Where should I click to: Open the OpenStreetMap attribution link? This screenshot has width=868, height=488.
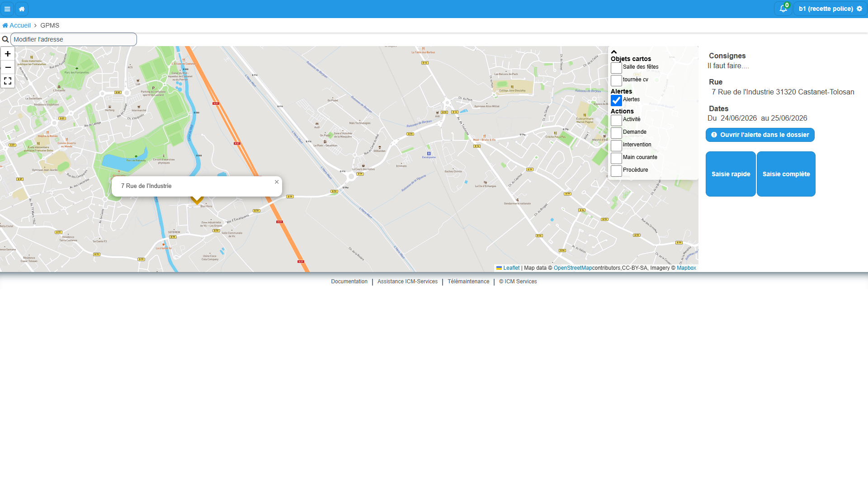[x=573, y=268]
